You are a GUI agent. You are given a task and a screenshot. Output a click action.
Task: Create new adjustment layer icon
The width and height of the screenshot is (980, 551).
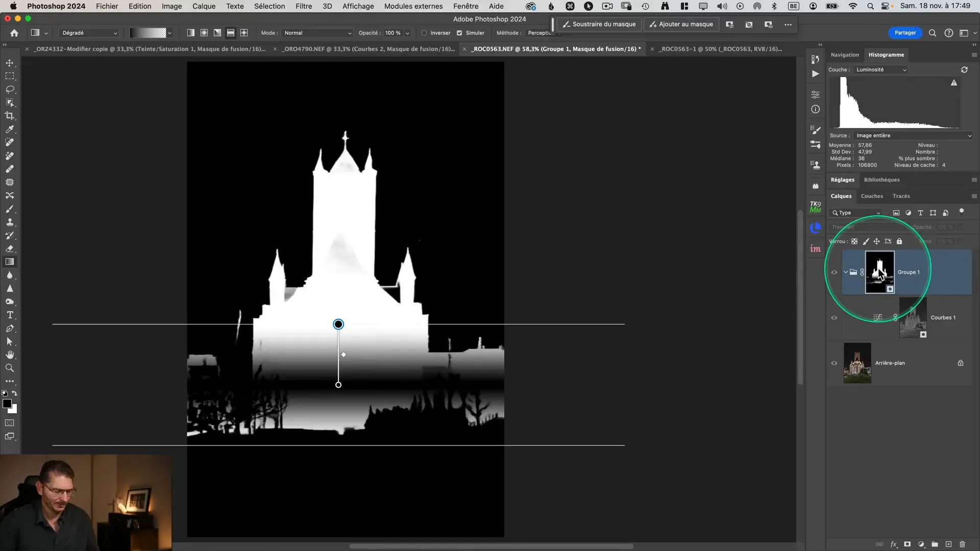tap(921, 544)
